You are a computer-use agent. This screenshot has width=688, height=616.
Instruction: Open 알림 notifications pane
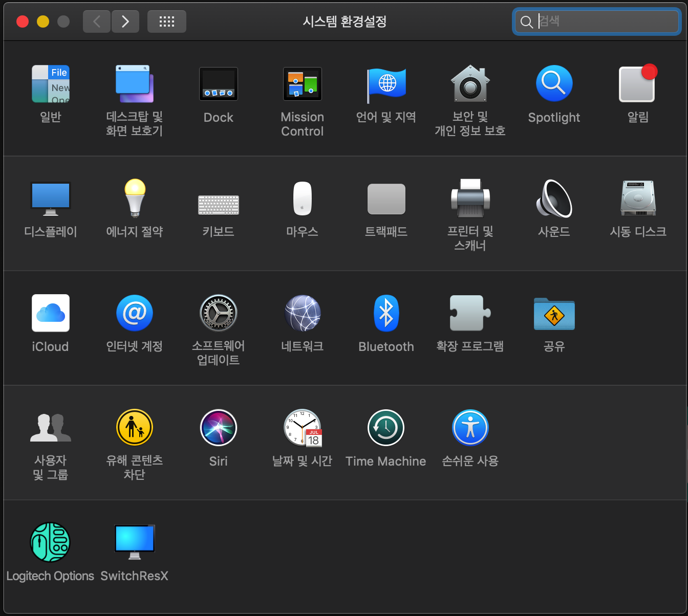click(x=638, y=83)
